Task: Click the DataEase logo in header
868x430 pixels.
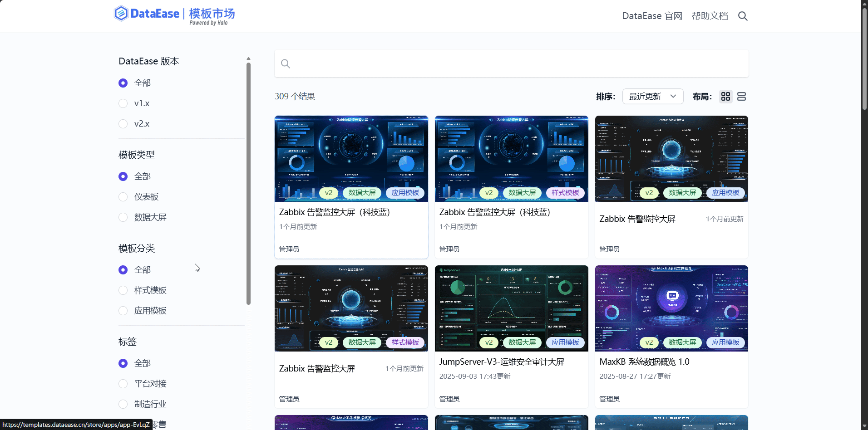Action: point(146,14)
